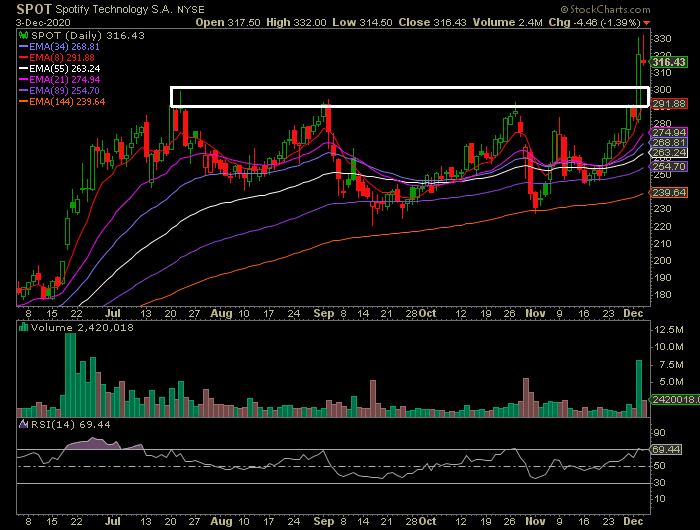Click the volume bars icon beside Volume label
Screen dimensions: 700x530
(x=24, y=328)
